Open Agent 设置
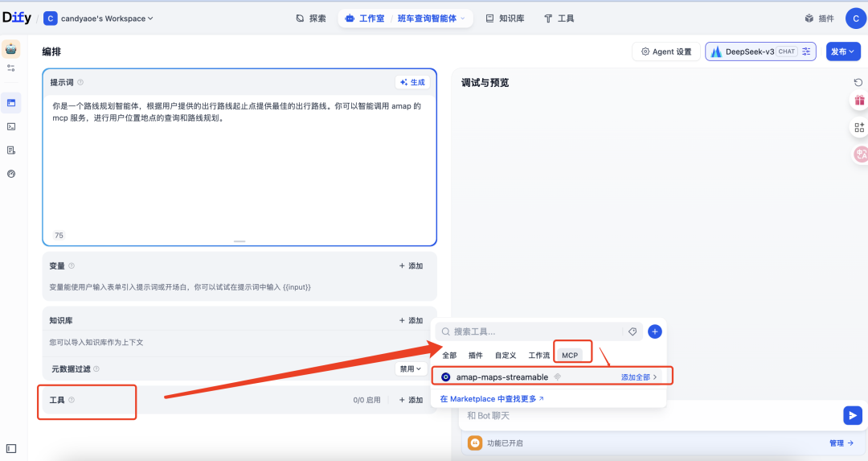The image size is (868, 461). pos(666,51)
